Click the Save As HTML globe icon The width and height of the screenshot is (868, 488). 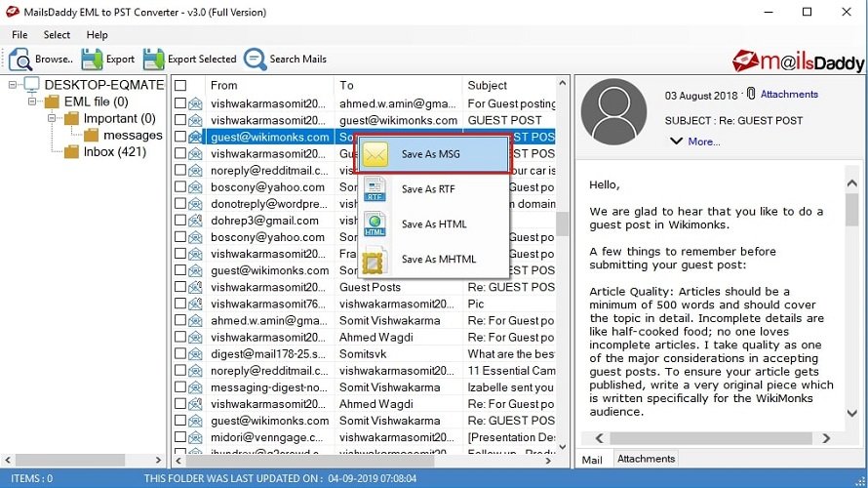(375, 224)
